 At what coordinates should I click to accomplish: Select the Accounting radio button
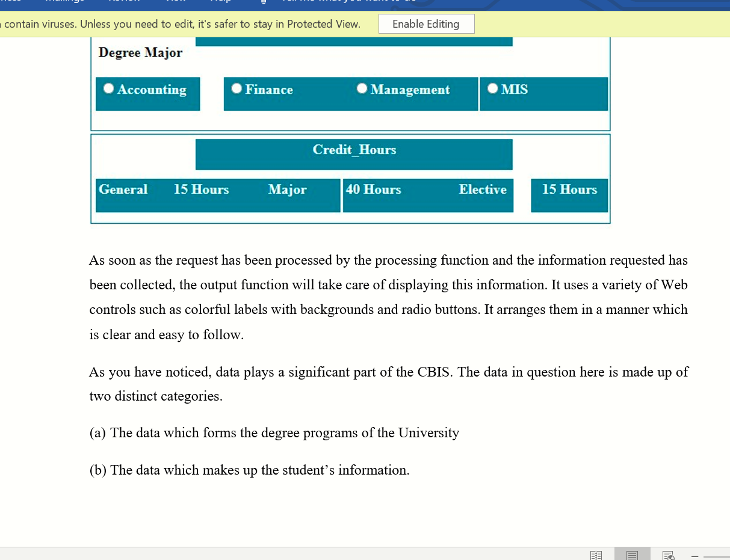coord(108,88)
